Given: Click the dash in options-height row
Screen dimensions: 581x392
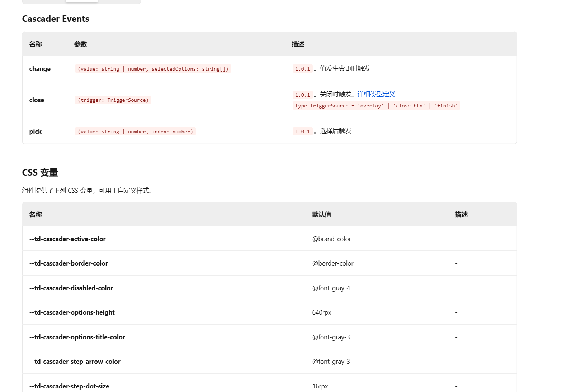Looking at the screenshot, I should click(456, 312).
